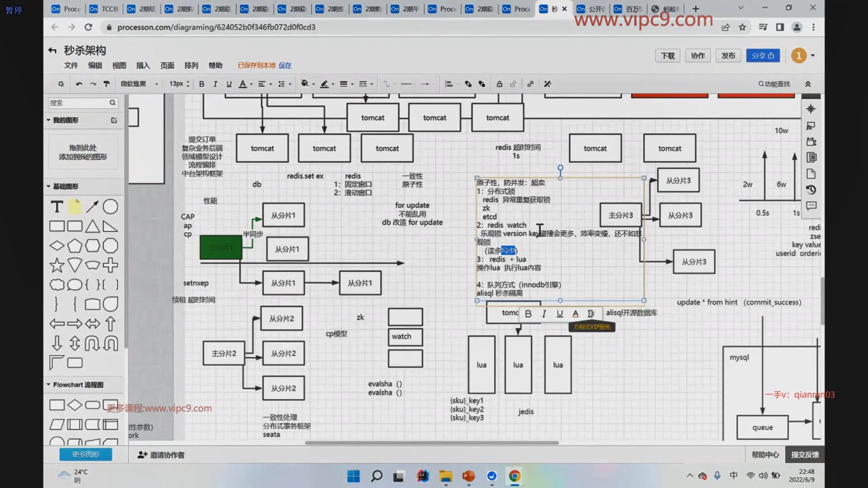Click the lock icon in toolbar
Screen dimensions: 868x488
point(499,84)
